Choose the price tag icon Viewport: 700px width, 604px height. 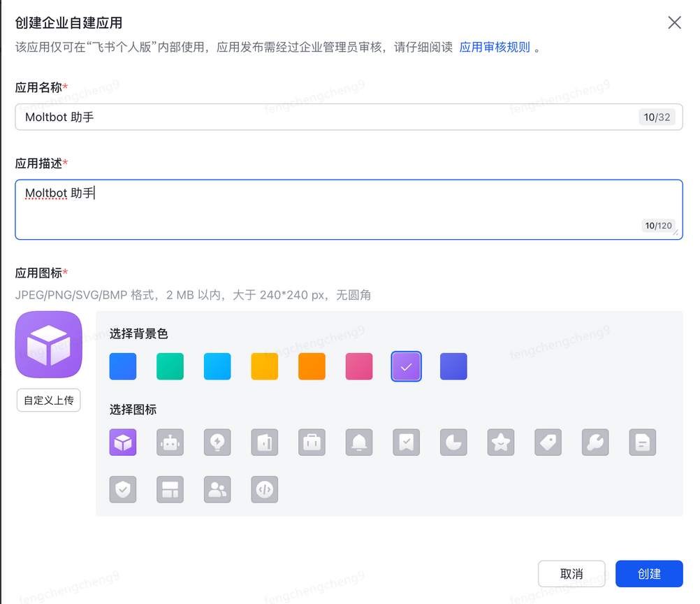coord(548,443)
